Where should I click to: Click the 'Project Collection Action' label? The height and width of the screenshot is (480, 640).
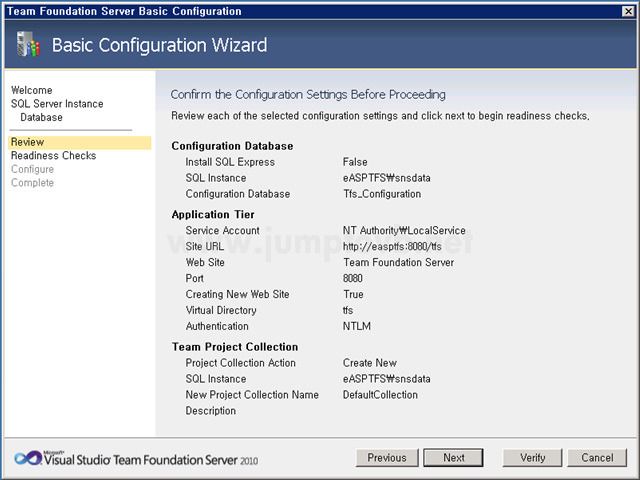[240, 363]
